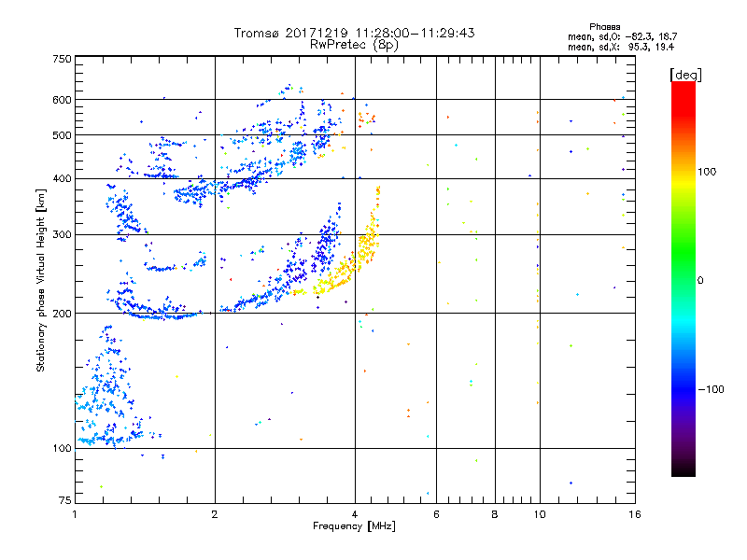
Task: Click the x-axis tick label '6'
Action: [436, 514]
